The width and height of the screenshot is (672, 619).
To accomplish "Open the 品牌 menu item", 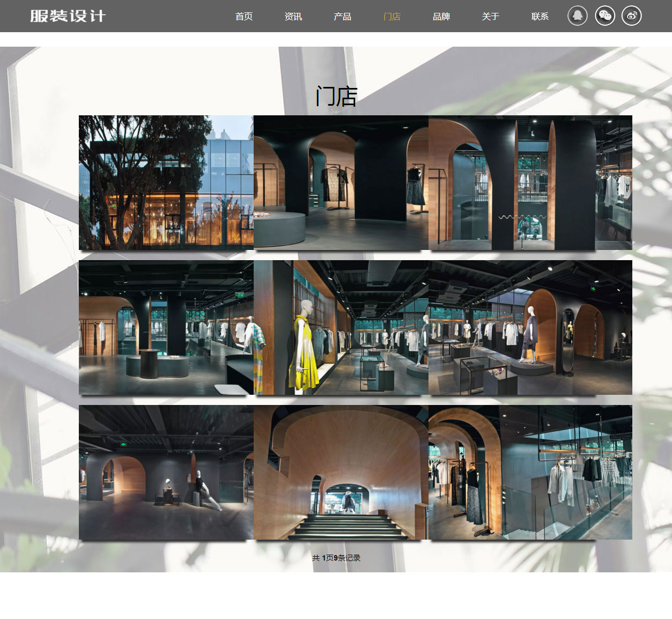I will (441, 17).
